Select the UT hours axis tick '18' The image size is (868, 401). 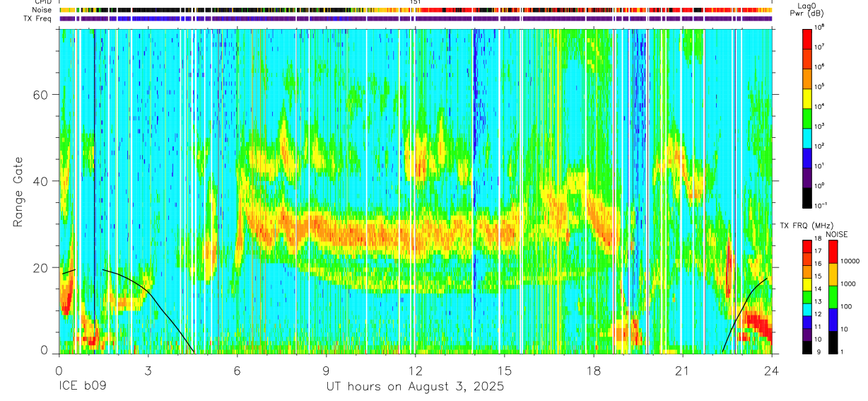[593, 370]
